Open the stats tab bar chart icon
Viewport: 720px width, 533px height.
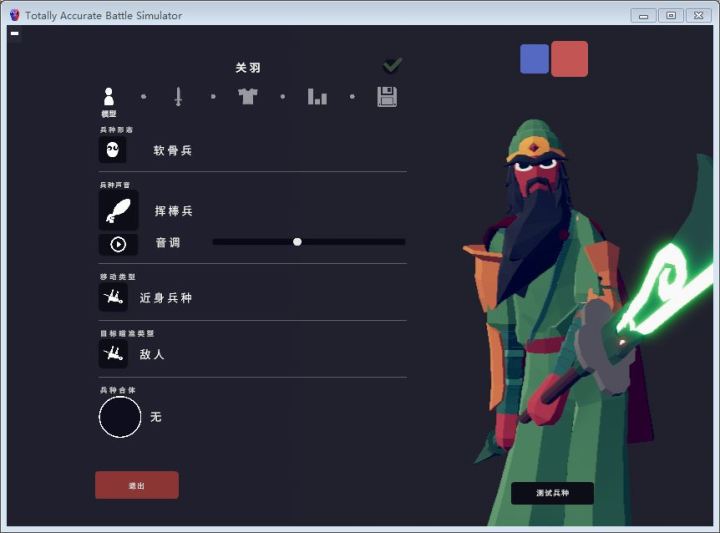click(x=317, y=96)
